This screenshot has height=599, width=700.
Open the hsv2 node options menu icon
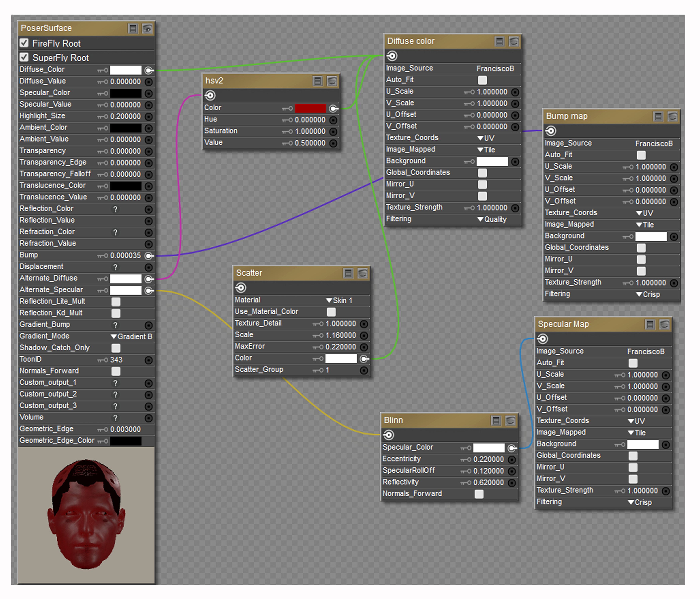[x=317, y=81]
